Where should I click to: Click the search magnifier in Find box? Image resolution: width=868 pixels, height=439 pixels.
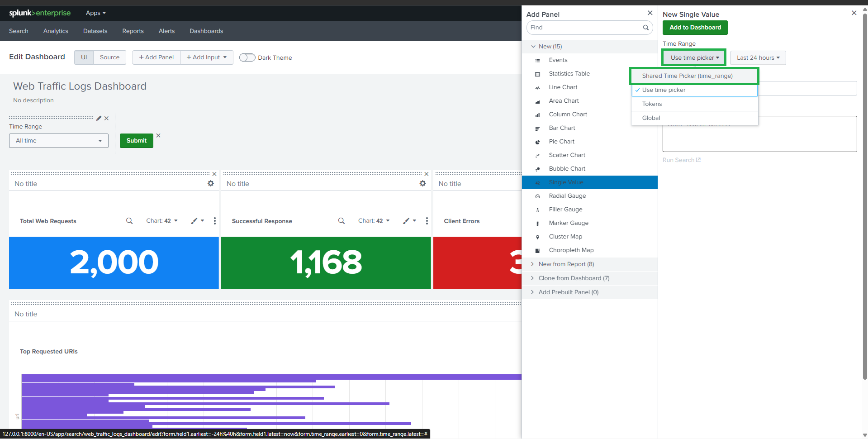click(x=646, y=28)
